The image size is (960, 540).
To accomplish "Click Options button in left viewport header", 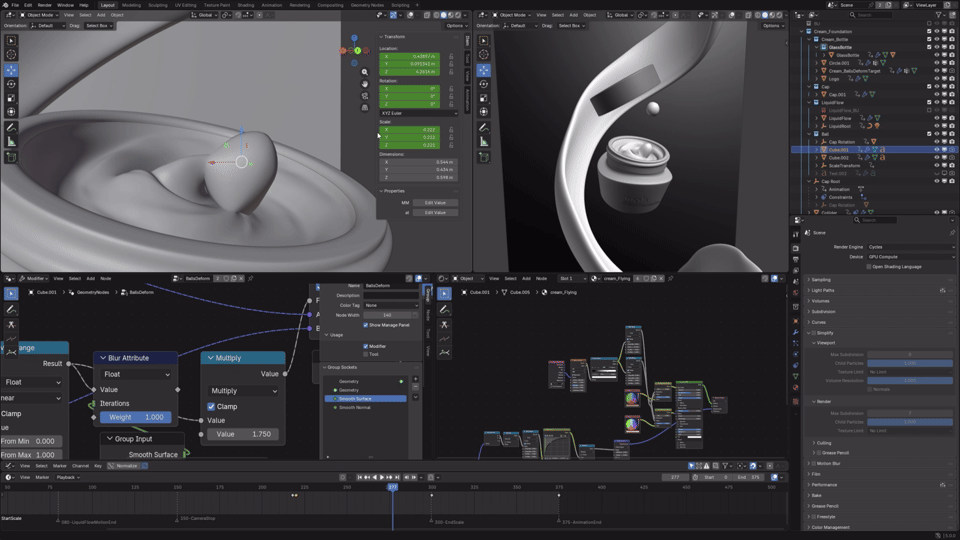I will pos(456,26).
